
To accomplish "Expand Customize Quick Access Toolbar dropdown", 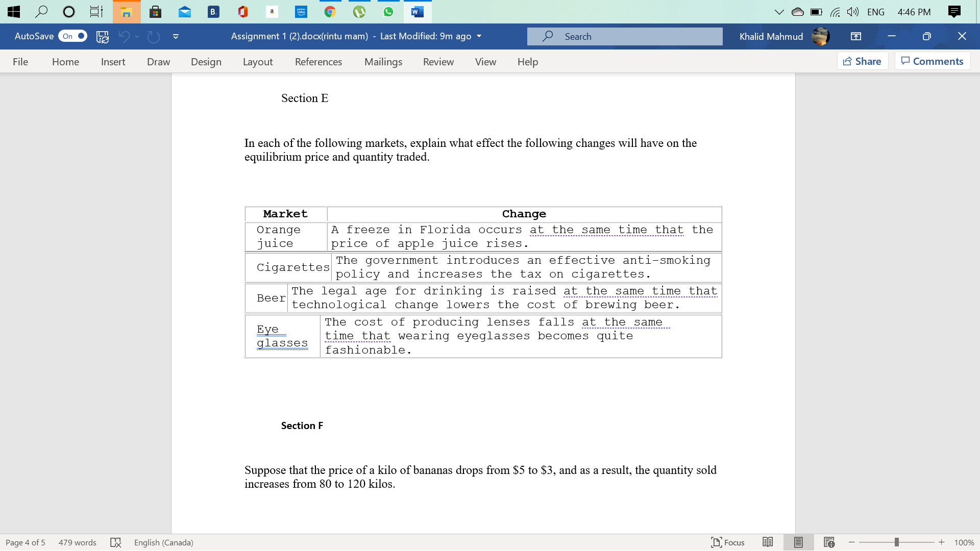I will click(x=176, y=36).
